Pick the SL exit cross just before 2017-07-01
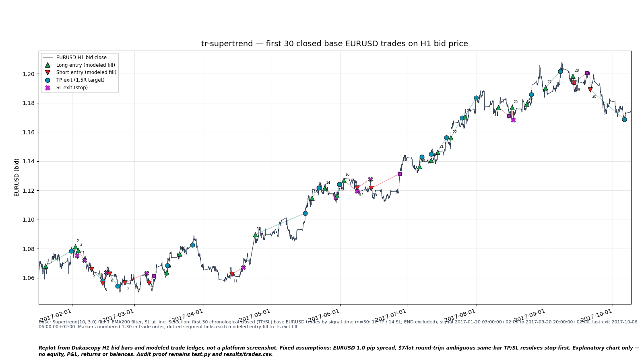 click(400, 174)
